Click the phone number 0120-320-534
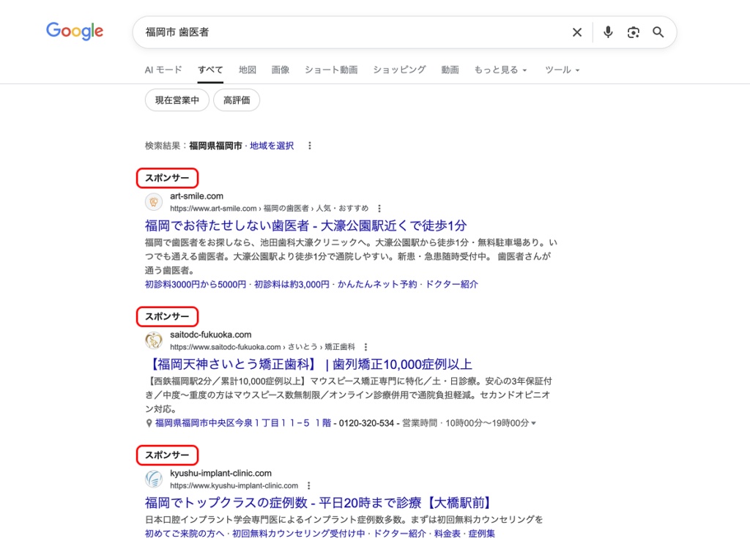Image resolution: width=750 pixels, height=560 pixels. pyautogui.click(x=366, y=423)
